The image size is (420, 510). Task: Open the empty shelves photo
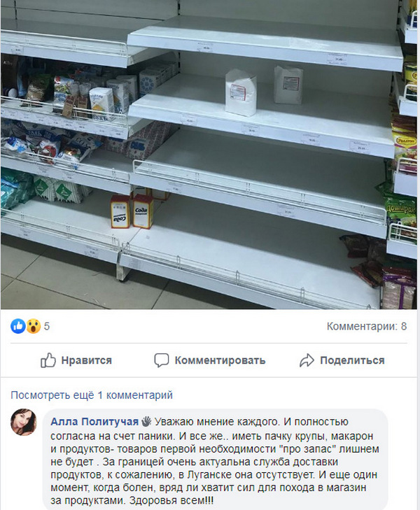point(209,155)
